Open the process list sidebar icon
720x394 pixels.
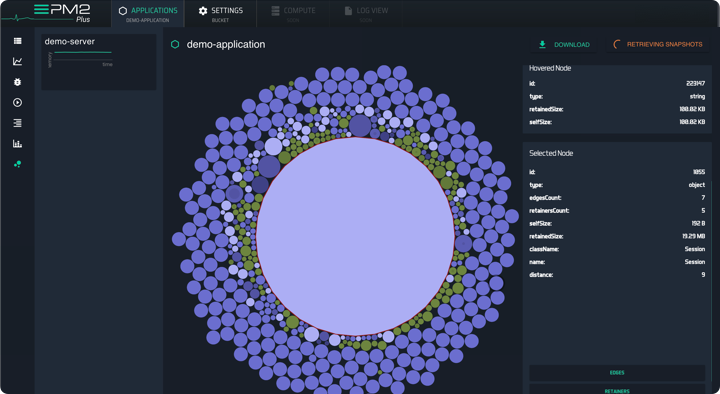(17, 41)
